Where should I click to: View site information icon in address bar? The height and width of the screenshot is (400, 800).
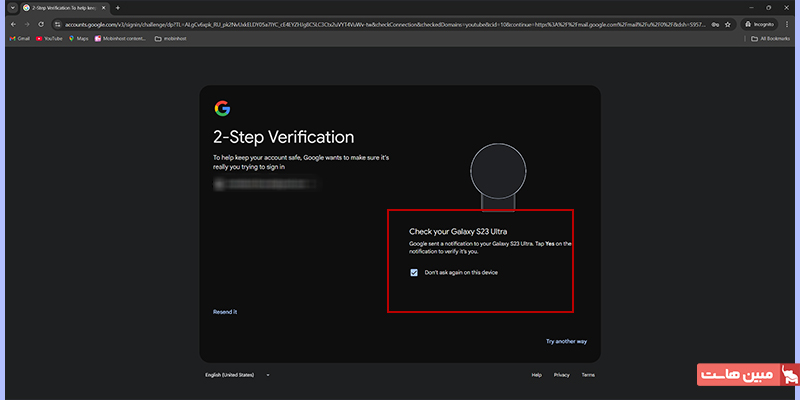(x=58, y=24)
